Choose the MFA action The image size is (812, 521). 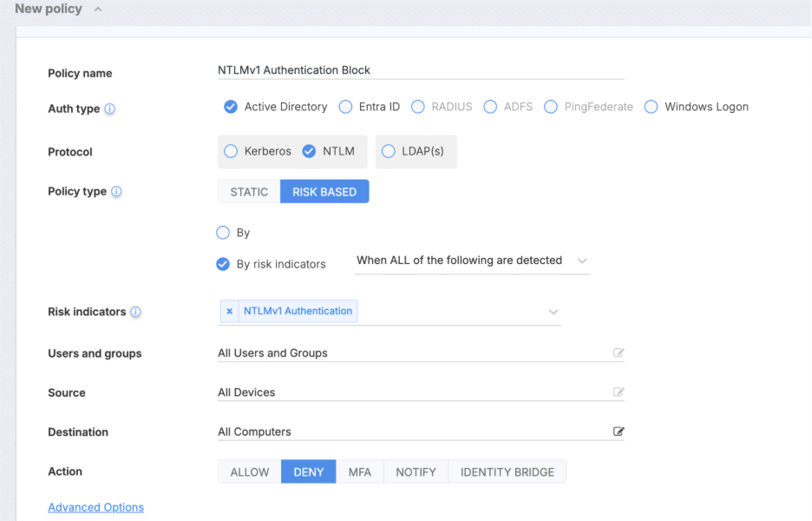[x=359, y=472]
